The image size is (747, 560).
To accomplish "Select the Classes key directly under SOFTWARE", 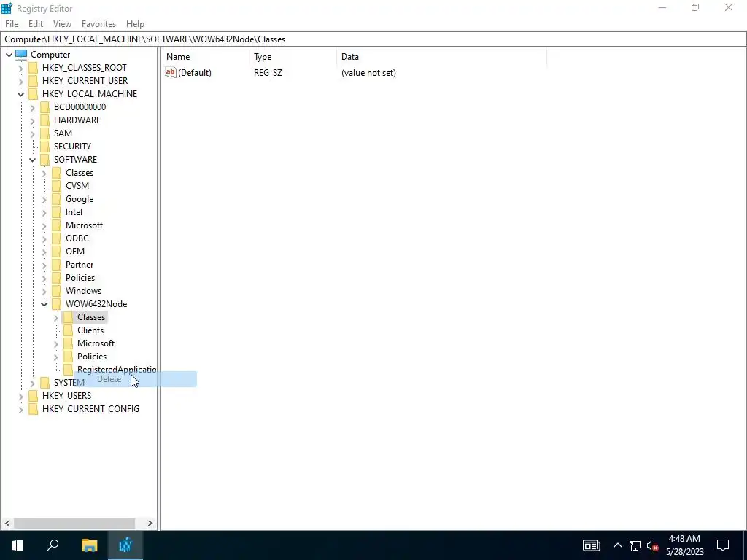I will pos(79,172).
